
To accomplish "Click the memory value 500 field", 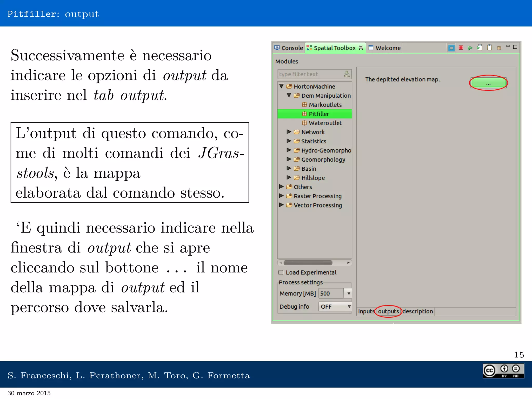I will point(331,293).
